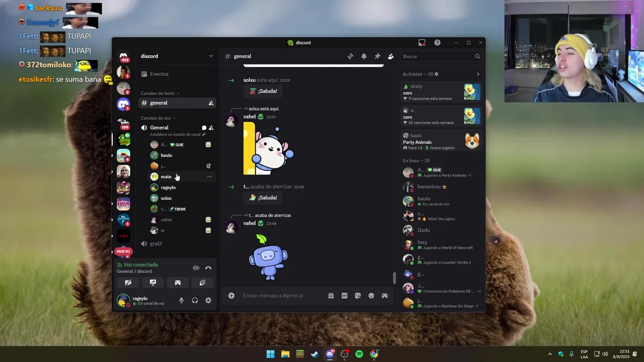Toggle camera on or off

tap(128, 283)
